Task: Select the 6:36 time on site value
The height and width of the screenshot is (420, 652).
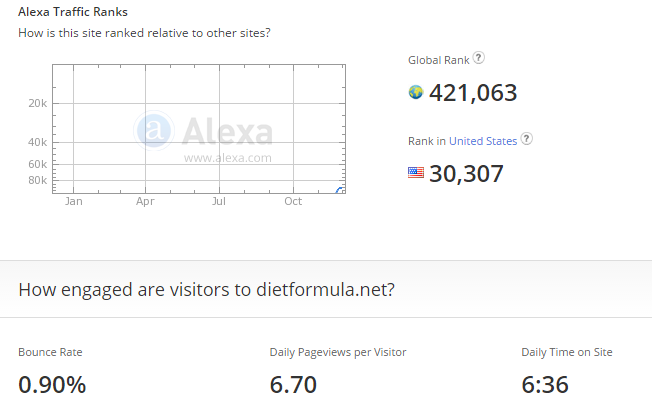Action: [x=545, y=384]
